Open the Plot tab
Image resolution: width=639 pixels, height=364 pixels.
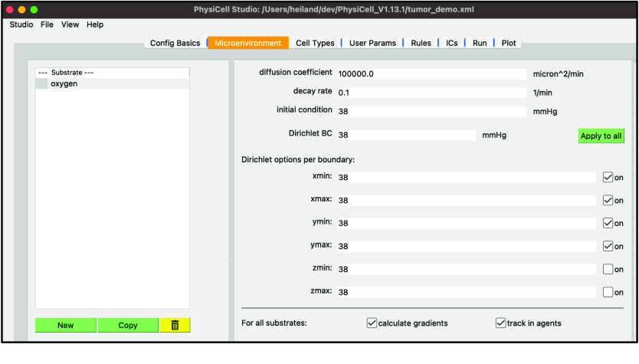pyautogui.click(x=509, y=43)
